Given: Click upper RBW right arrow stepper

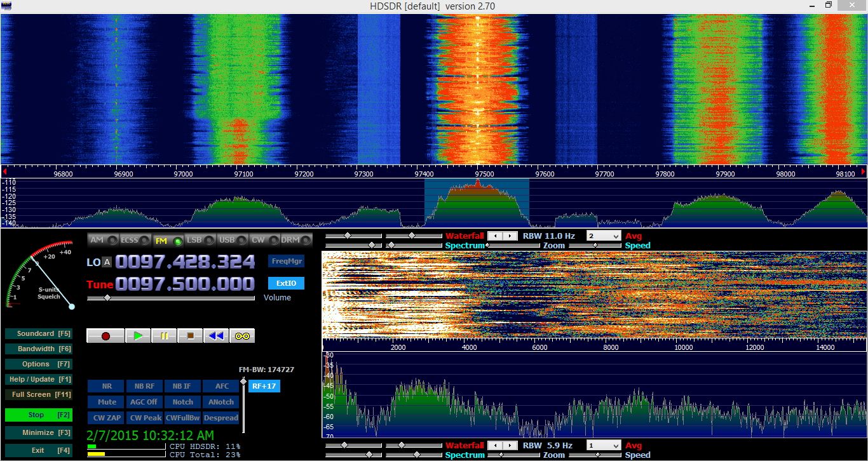Looking at the screenshot, I should pyautogui.click(x=511, y=236).
